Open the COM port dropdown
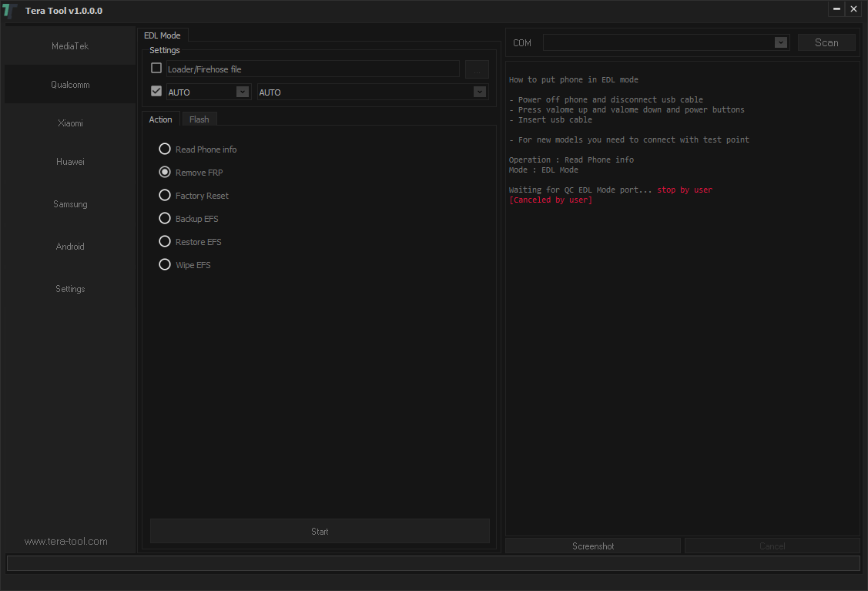868x591 pixels. click(x=780, y=42)
